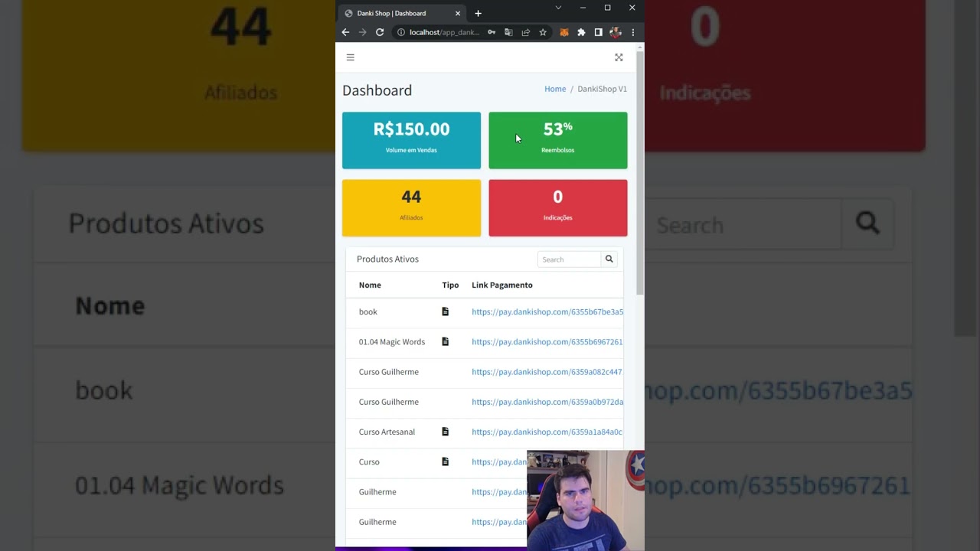Open the payment link ending 6355b67be3a5
The height and width of the screenshot is (551, 980).
click(547, 311)
